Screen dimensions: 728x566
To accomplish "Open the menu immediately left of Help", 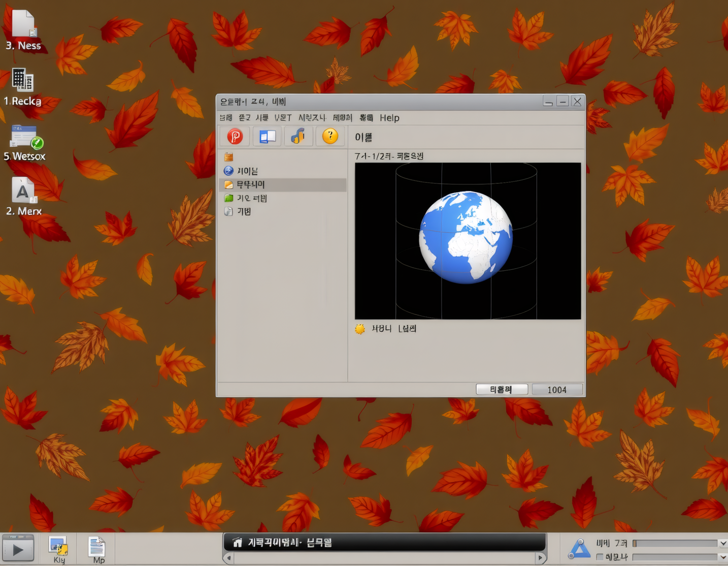I will click(x=366, y=118).
